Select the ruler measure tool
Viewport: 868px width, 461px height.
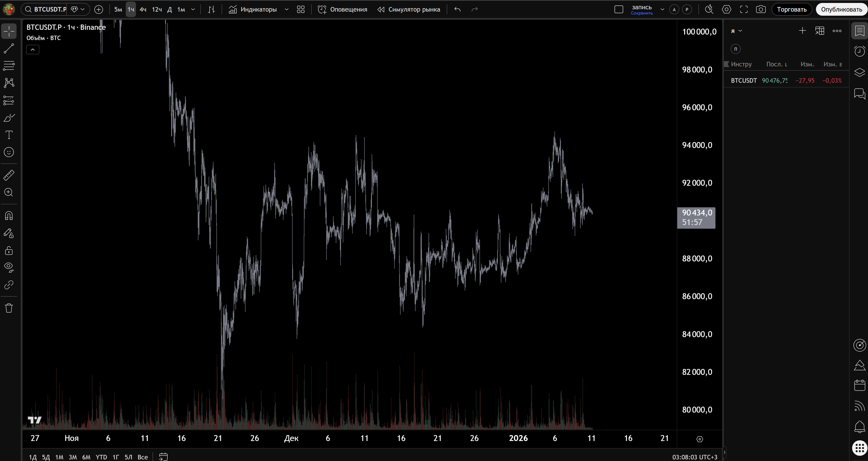[9, 175]
